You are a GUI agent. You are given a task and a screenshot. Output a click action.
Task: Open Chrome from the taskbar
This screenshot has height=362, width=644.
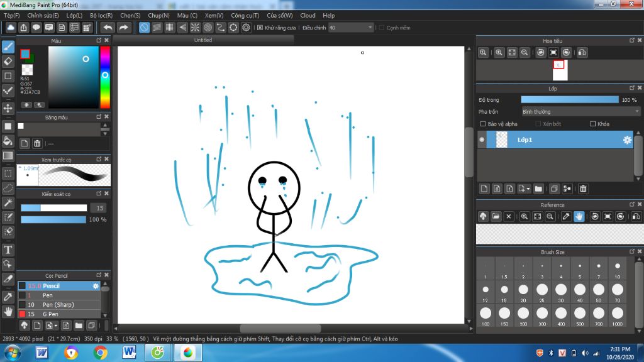pyautogui.click(x=100, y=353)
